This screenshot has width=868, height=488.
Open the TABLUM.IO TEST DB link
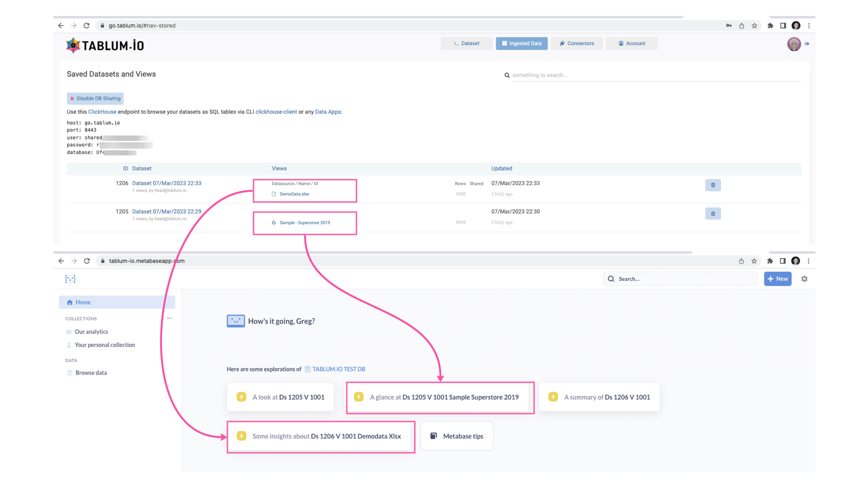339,369
